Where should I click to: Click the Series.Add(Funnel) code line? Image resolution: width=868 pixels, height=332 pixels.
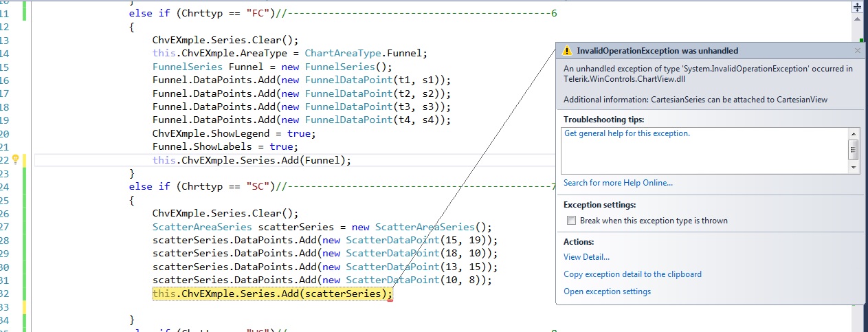[252, 160]
